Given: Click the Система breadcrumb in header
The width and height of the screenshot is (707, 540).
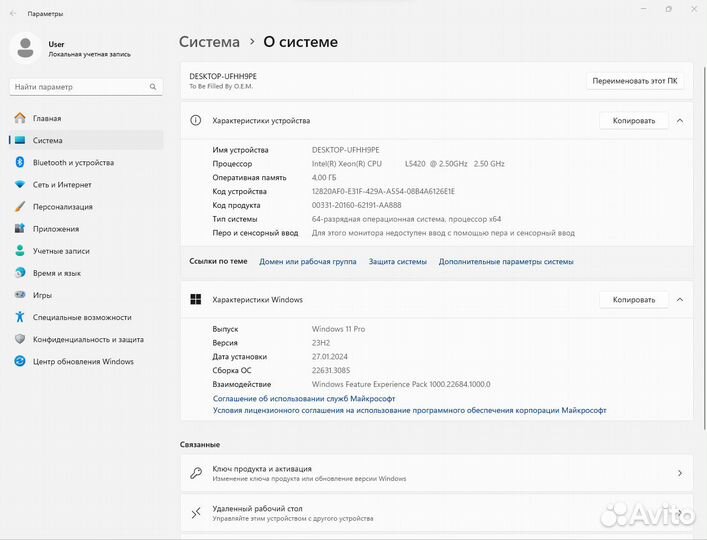Looking at the screenshot, I should [209, 41].
